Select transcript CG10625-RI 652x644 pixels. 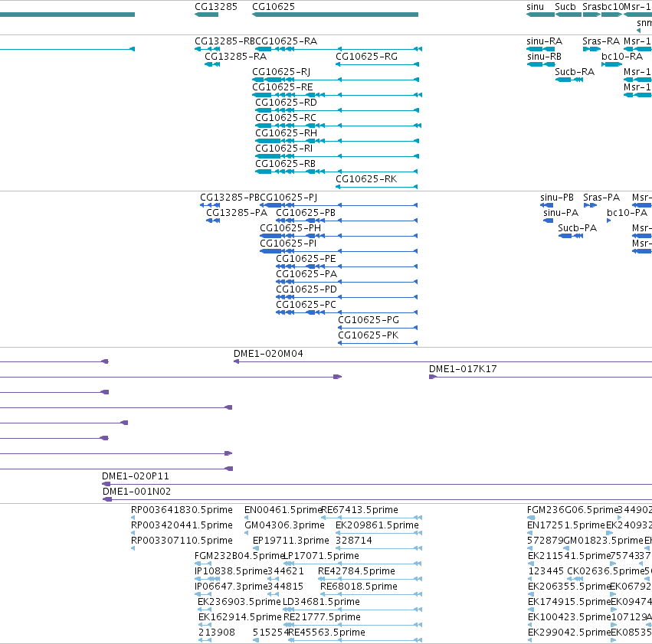[284, 149]
